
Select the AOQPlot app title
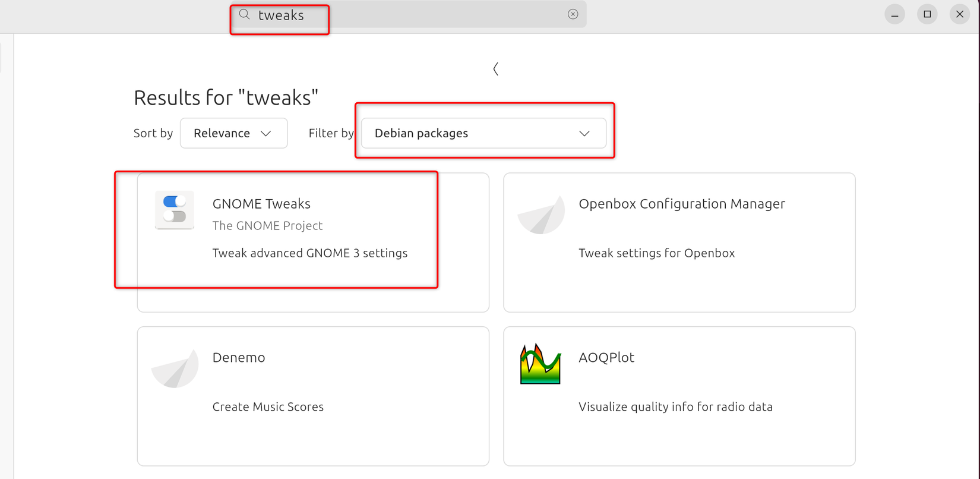coord(606,357)
